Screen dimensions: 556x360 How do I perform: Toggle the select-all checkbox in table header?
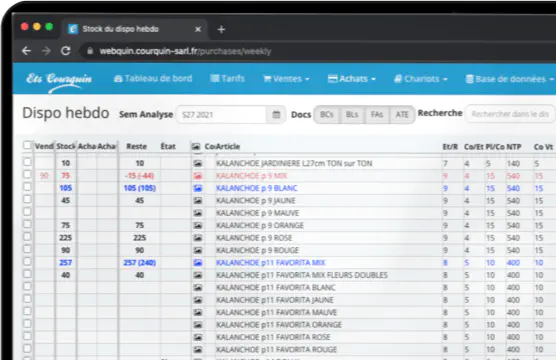[27, 145]
